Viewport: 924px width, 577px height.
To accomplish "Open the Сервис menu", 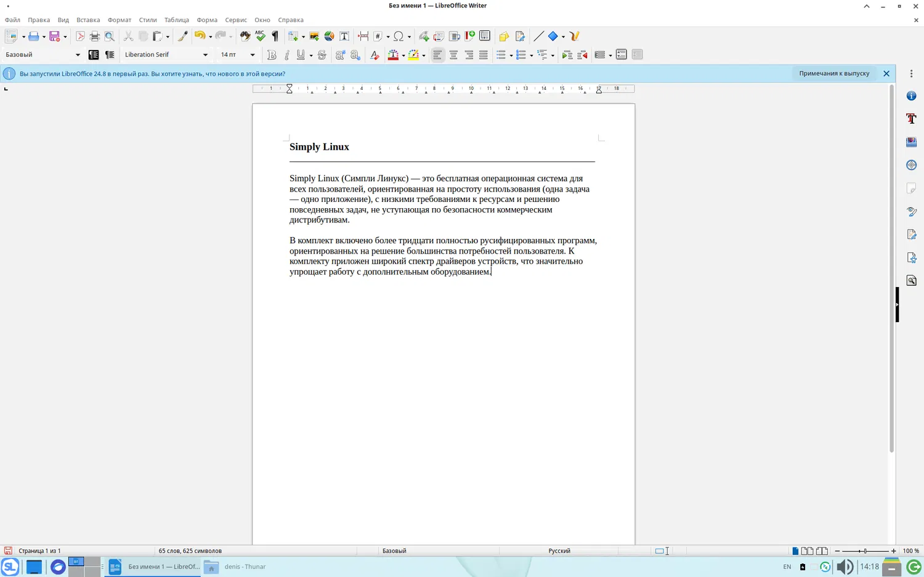I will point(236,20).
